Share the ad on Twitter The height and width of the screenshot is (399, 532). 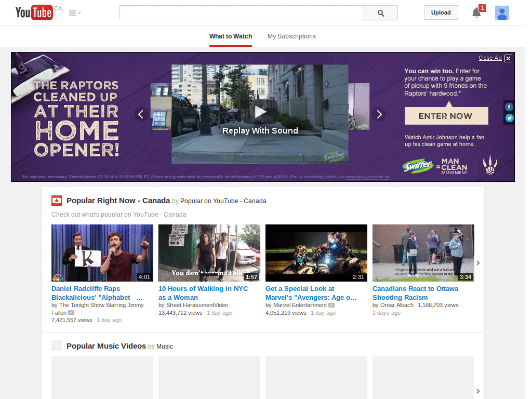(509, 118)
